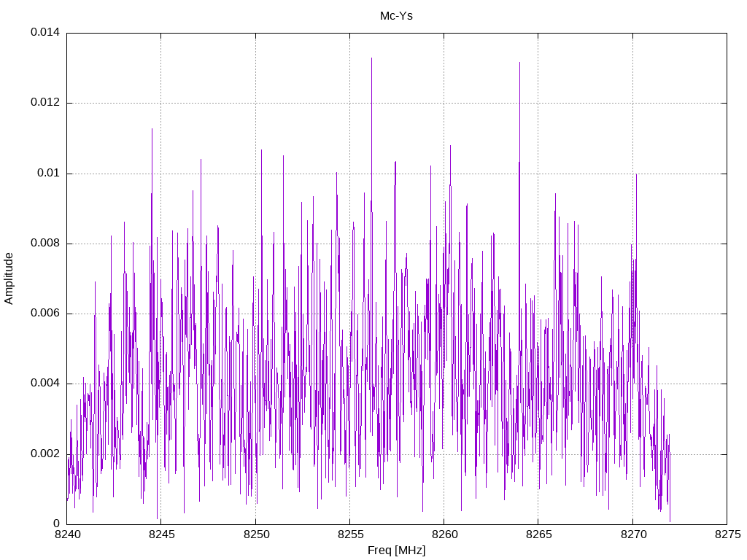Click x-axis tick label 8250
The height and width of the screenshot is (560, 747).
click(256, 534)
